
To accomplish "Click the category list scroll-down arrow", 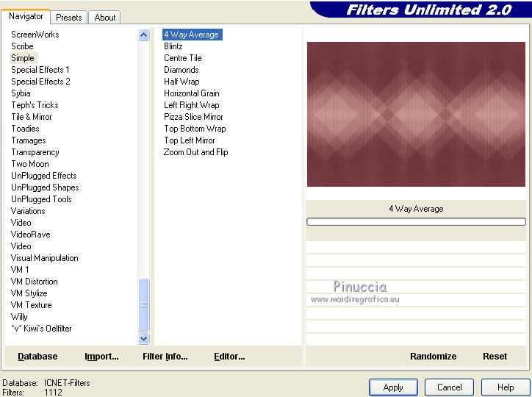I will coord(143,338).
